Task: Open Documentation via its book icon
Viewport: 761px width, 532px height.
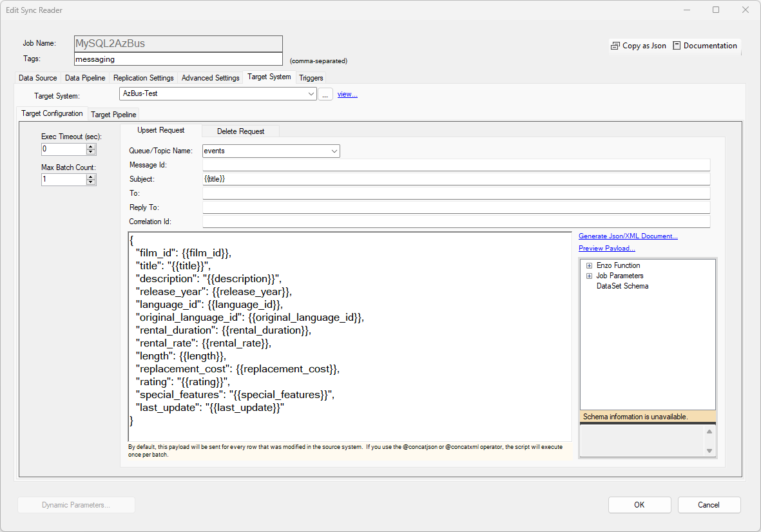Action: 677,46
